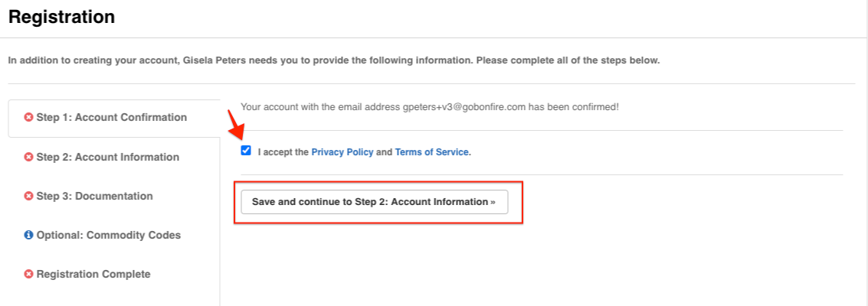Click the red X icon beside Registration Complete
This screenshot has height=306, width=868.
pyautogui.click(x=29, y=275)
